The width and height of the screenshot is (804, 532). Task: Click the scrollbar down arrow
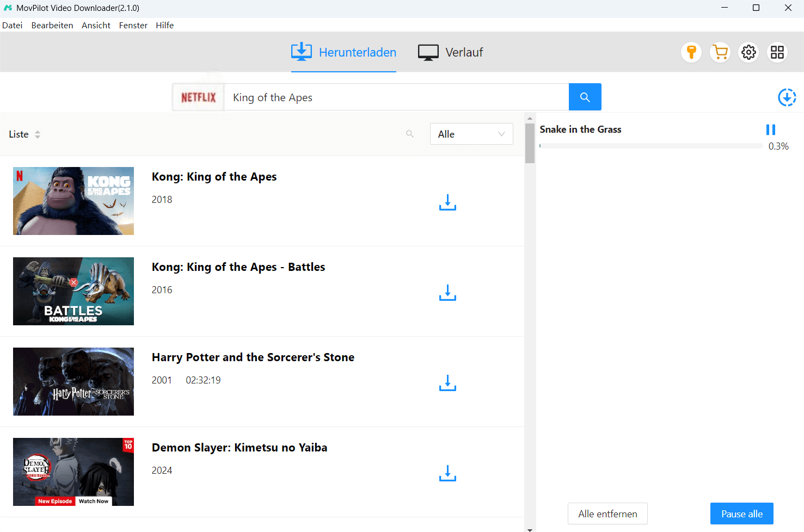click(530, 529)
